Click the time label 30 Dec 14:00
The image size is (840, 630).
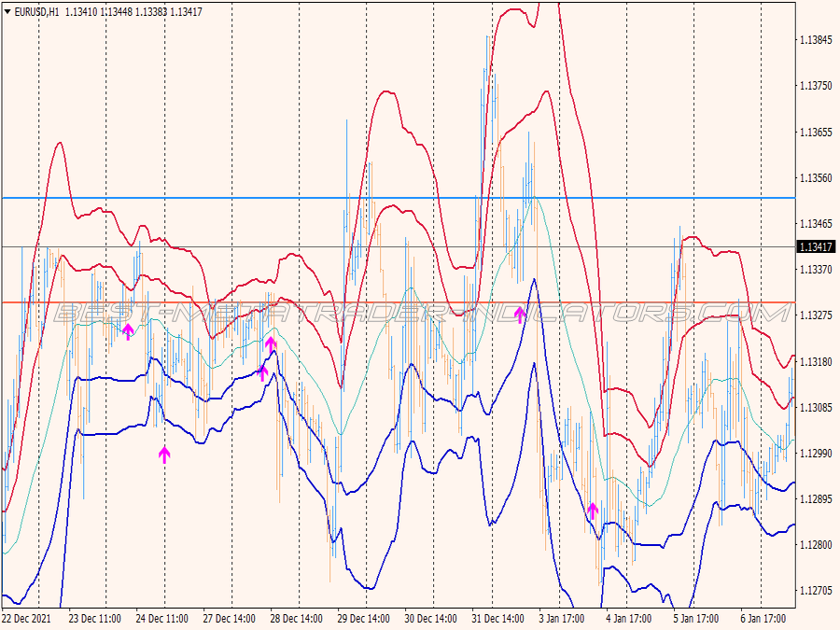click(430, 619)
